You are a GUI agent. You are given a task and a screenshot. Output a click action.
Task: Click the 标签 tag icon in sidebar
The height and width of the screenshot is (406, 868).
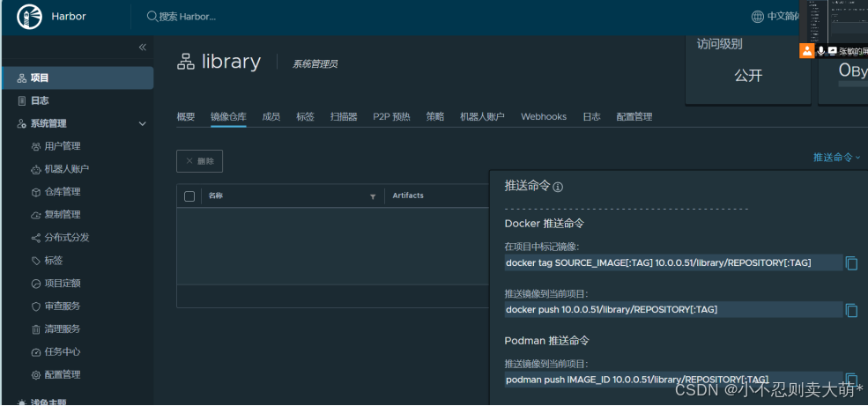pos(36,261)
